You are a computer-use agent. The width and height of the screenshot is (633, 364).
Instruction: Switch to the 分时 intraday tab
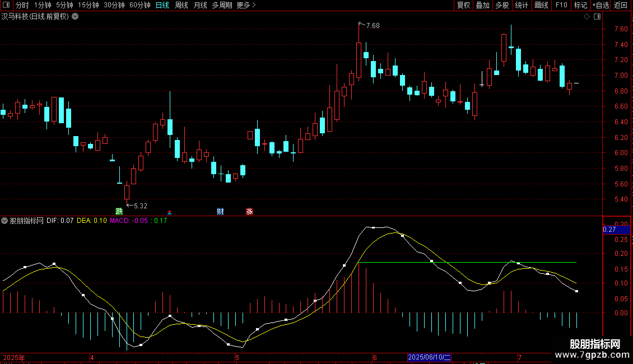pyautogui.click(x=22, y=5)
